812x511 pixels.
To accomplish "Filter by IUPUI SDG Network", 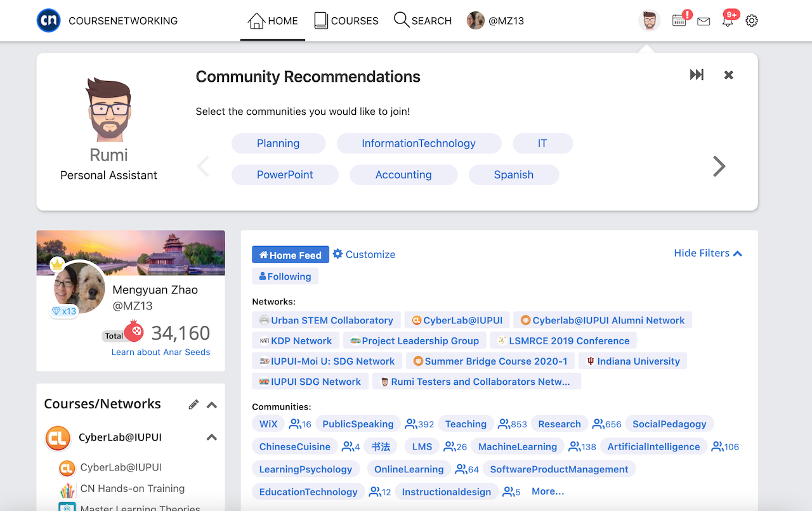I will [310, 381].
